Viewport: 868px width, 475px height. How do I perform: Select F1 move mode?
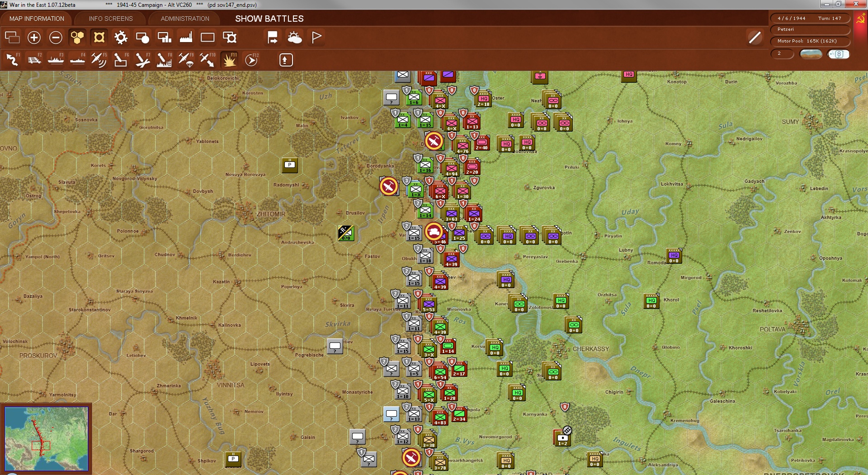12,60
